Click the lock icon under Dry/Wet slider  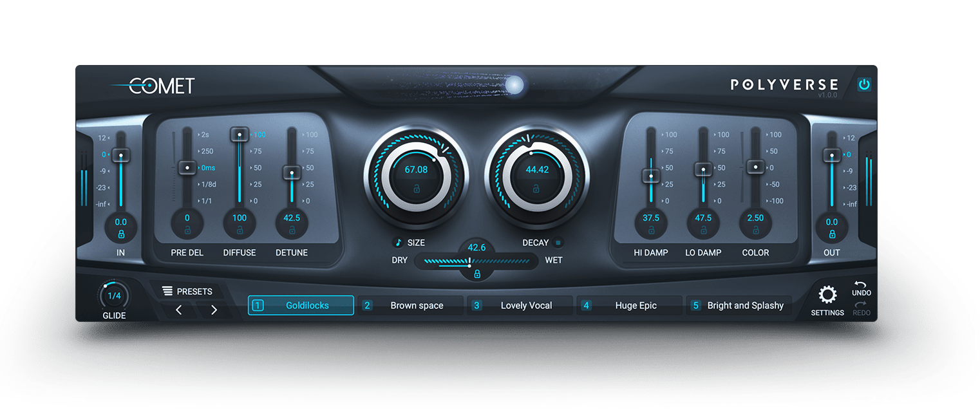click(x=477, y=274)
